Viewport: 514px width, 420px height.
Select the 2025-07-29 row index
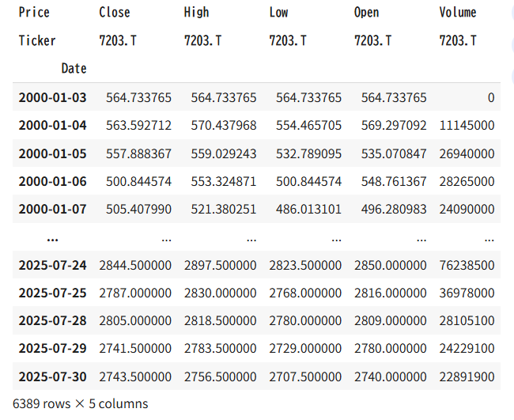pos(52,348)
